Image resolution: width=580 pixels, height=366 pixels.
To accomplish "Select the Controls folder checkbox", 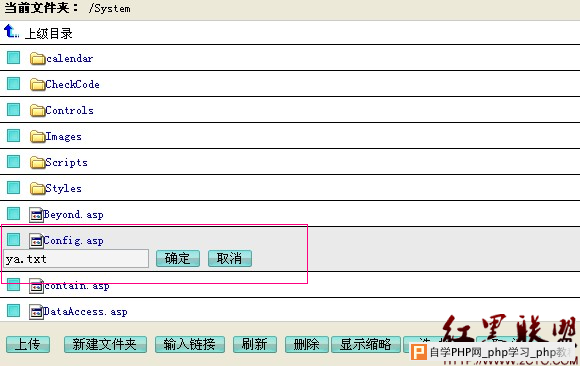I will coord(14,109).
